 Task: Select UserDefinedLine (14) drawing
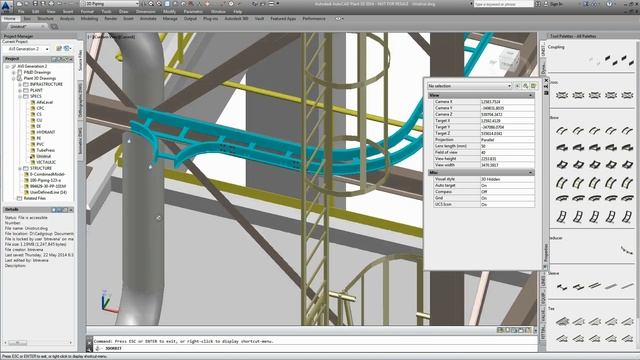click(x=48, y=192)
